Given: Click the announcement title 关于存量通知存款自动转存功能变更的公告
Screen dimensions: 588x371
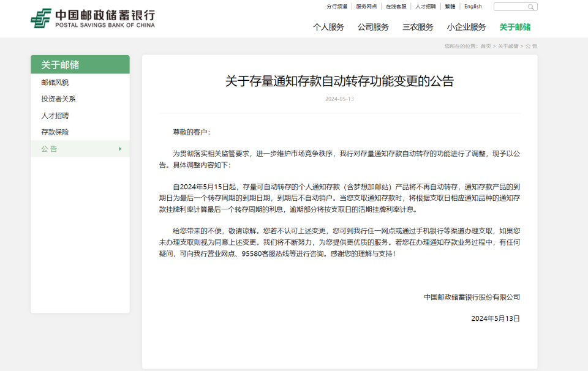Looking at the screenshot, I should coord(339,81).
